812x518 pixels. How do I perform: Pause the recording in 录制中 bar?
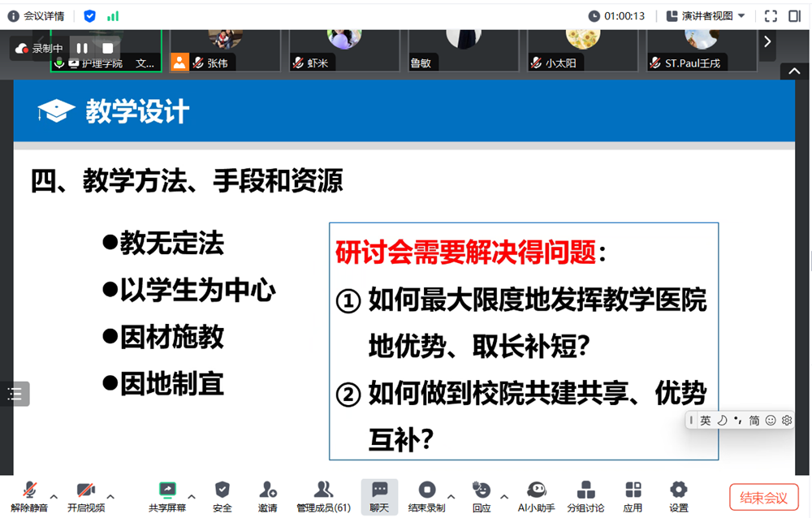[82, 49]
